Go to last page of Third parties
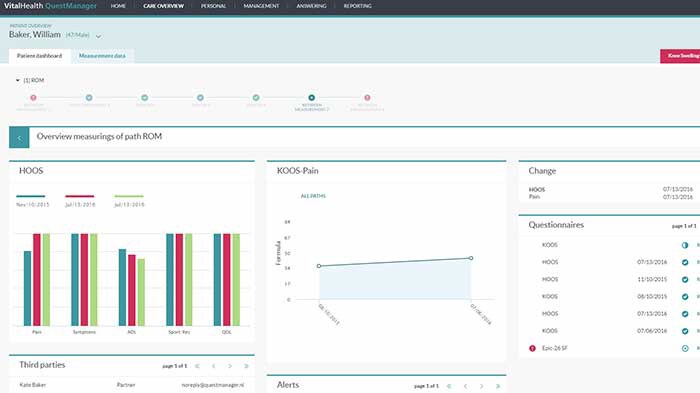 (246, 366)
